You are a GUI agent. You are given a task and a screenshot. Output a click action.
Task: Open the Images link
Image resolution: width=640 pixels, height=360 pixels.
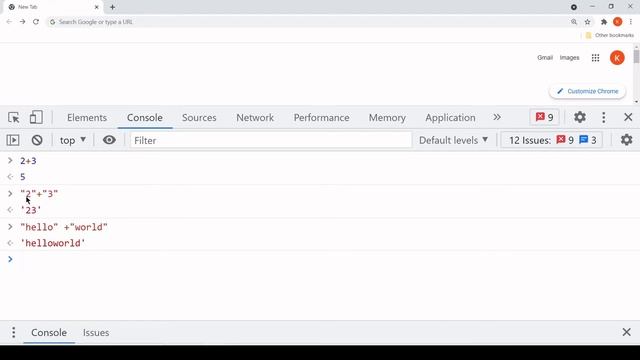click(569, 58)
